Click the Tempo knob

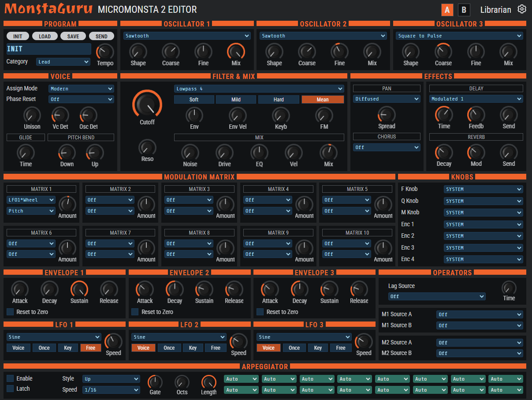click(x=105, y=52)
